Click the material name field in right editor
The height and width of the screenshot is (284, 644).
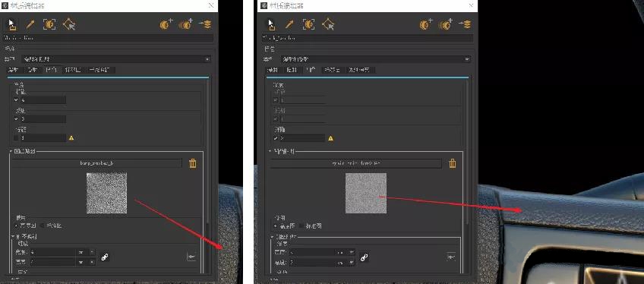pos(368,38)
